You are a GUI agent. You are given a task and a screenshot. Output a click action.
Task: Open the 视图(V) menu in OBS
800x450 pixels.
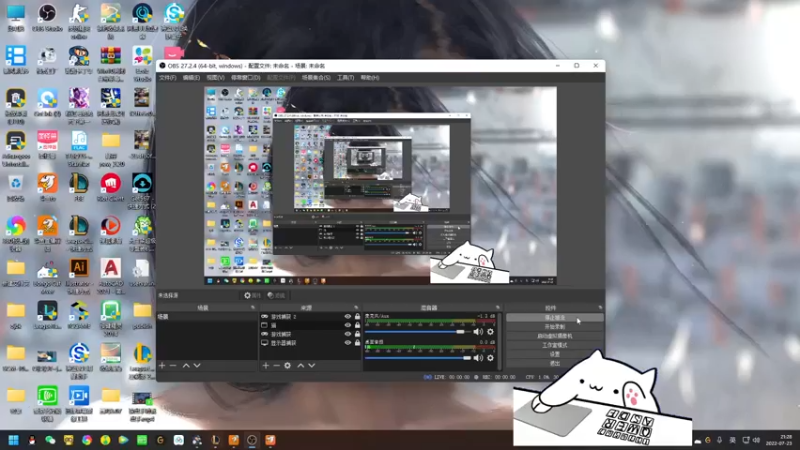click(x=215, y=78)
